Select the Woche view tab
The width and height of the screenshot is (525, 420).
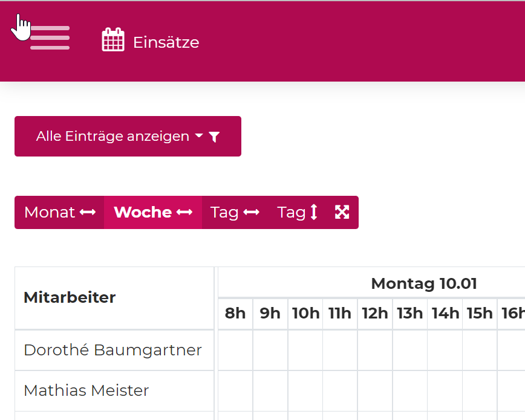(x=153, y=212)
